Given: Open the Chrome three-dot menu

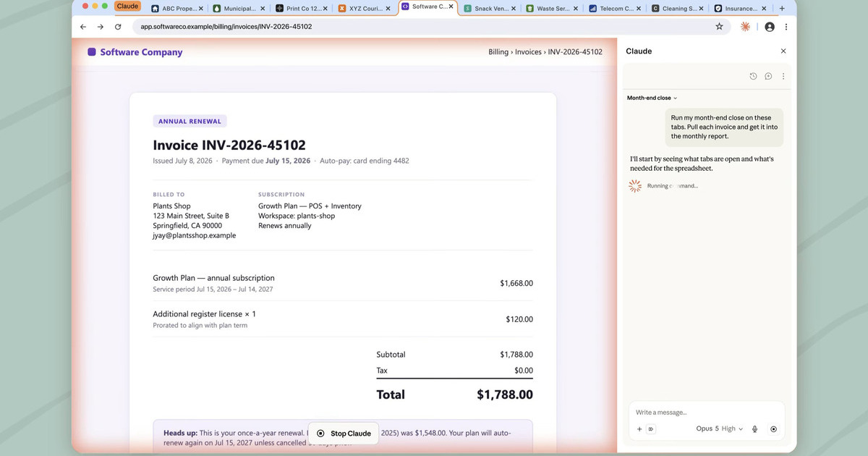Looking at the screenshot, I should pyautogui.click(x=786, y=27).
